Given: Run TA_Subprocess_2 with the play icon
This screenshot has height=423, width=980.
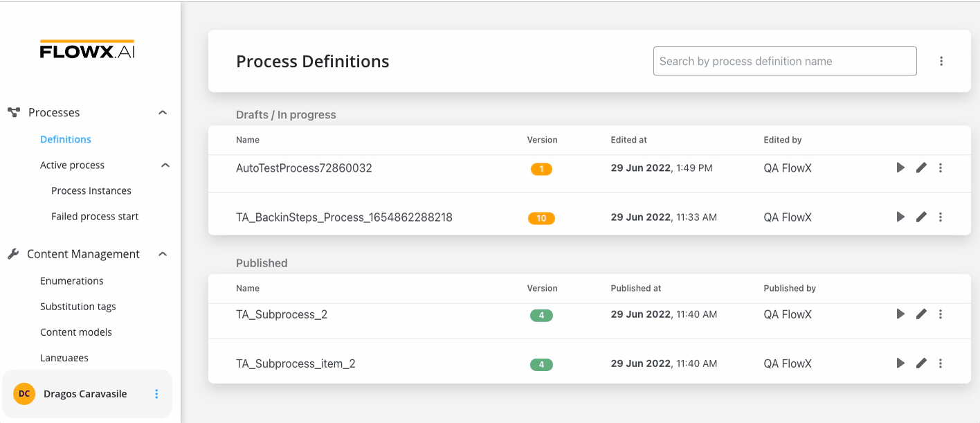Looking at the screenshot, I should pyautogui.click(x=900, y=314).
